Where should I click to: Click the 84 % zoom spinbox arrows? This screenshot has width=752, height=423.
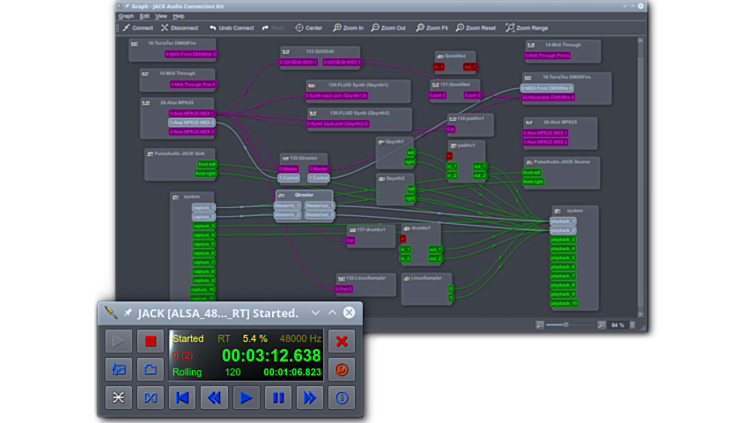630,325
